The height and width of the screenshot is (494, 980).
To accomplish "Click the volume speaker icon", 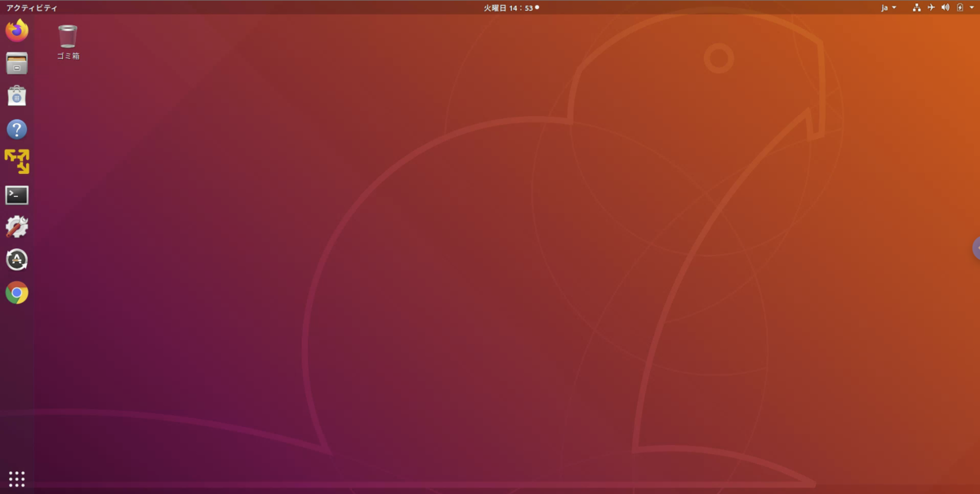I will coord(945,7).
